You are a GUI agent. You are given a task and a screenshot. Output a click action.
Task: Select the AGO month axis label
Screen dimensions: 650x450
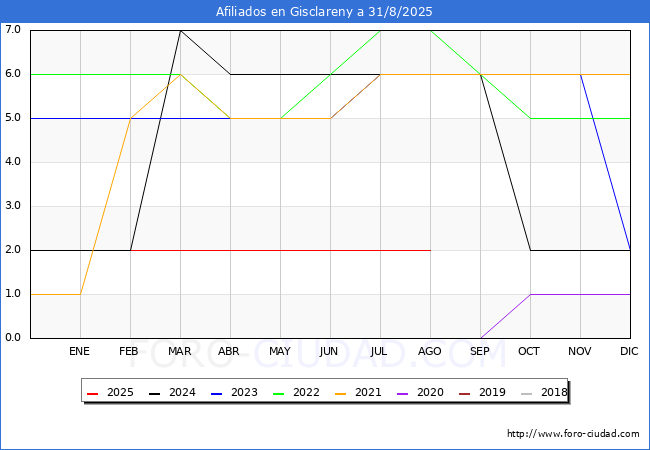point(429,351)
